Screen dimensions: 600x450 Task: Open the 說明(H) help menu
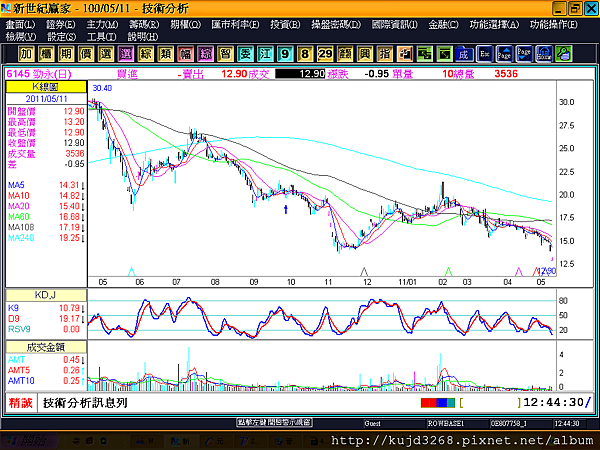pyautogui.click(x=143, y=37)
